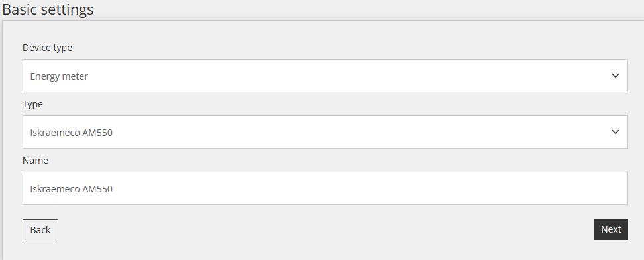The width and height of the screenshot is (644, 260).
Task: Expand the list of device types
Action: [325, 76]
